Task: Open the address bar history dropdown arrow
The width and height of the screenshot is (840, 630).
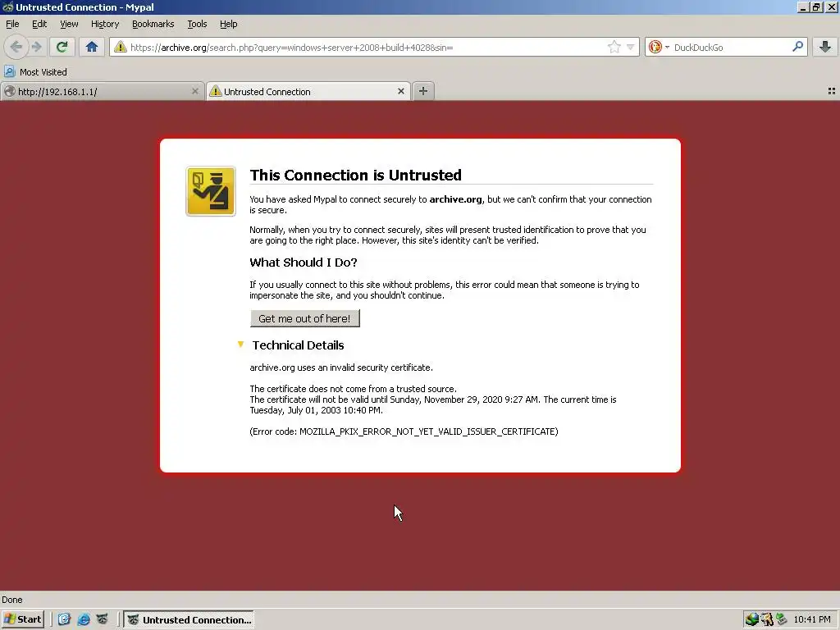Action: coord(631,47)
